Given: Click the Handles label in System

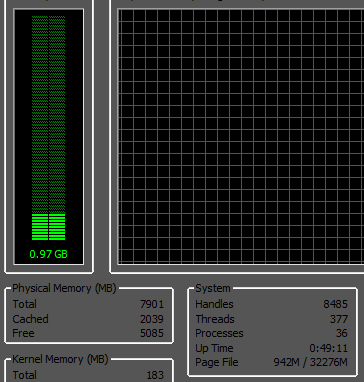Looking at the screenshot, I should pos(214,304).
